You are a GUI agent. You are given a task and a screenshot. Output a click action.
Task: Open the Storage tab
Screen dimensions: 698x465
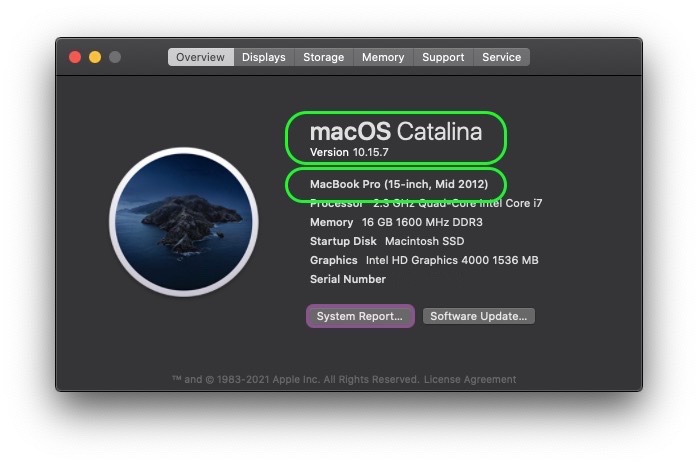324,57
